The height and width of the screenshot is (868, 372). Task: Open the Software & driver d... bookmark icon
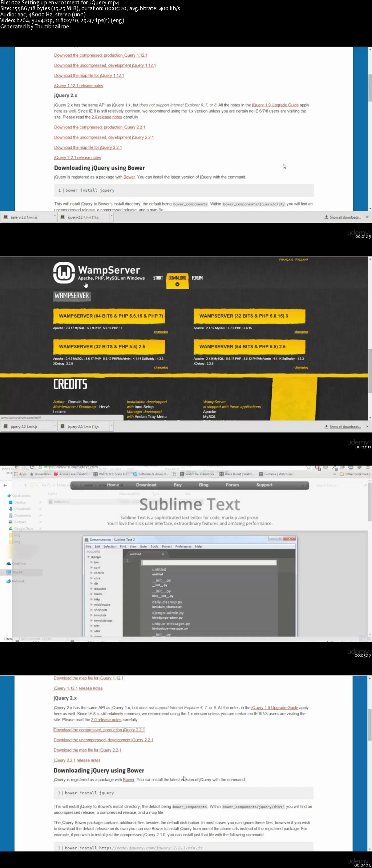pyautogui.click(x=135, y=474)
